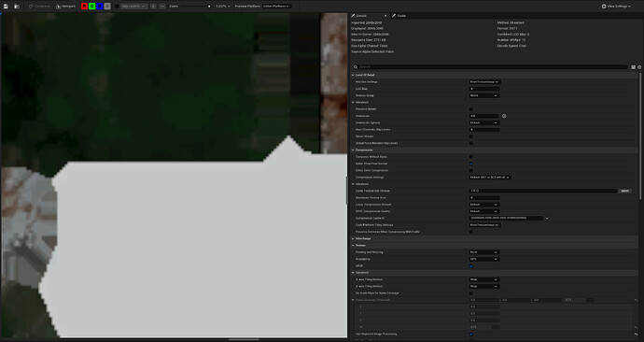Image resolution: width=644 pixels, height=342 pixels.
Task: Click the Downscale per-platform icon
Action: 504,116
